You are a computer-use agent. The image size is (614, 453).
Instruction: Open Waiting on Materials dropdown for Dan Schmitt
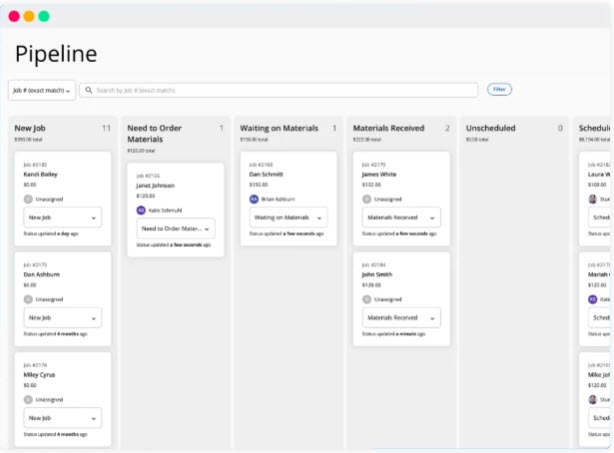(x=289, y=217)
